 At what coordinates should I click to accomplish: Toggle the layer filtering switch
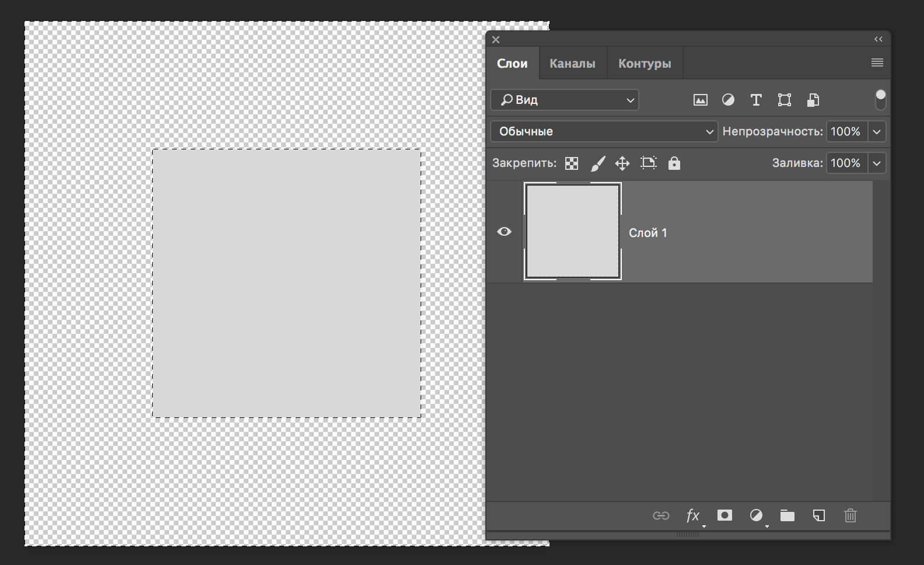click(x=880, y=99)
